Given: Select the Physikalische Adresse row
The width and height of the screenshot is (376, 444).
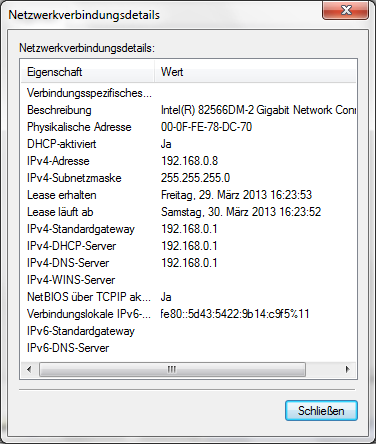Looking at the screenshot, I should point(189,127).
